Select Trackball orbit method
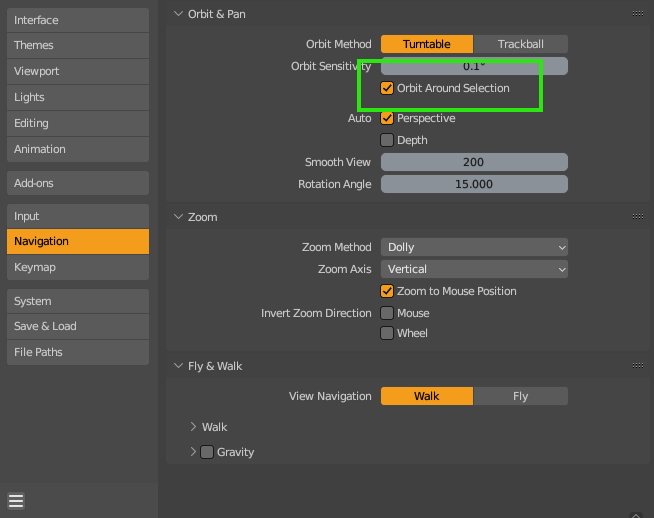Screen dimensions: 654x518 pos(521,44)
